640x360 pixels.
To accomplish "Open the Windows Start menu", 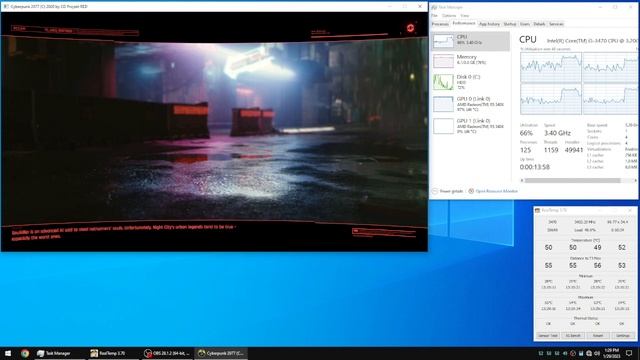I will pos(8,353).
